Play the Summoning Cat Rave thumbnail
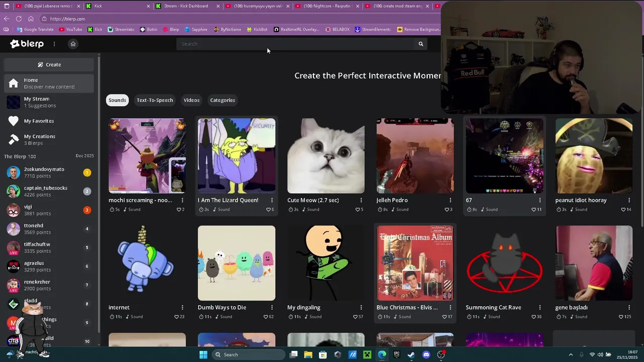 [505, 263]
